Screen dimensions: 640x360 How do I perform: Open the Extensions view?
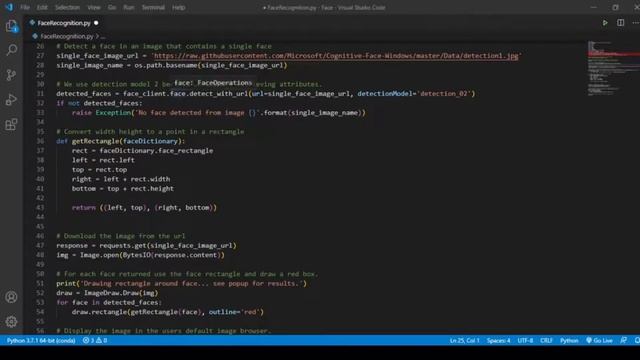pos(11,124)
